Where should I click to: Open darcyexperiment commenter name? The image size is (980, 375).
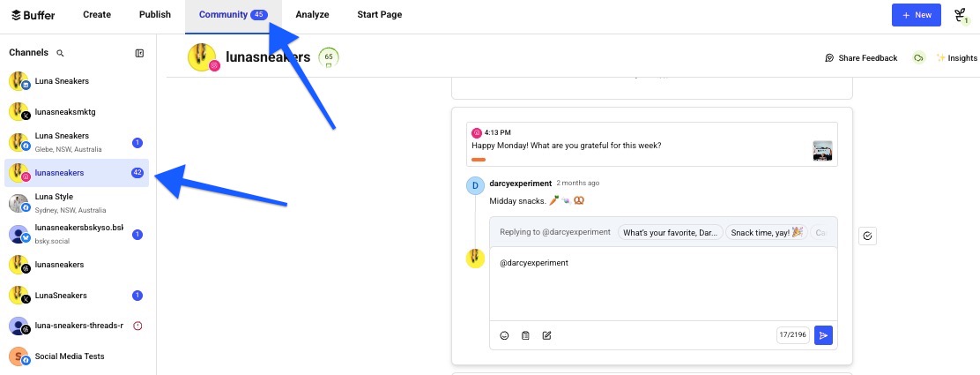pyautogui.click(x=521, y=184)
